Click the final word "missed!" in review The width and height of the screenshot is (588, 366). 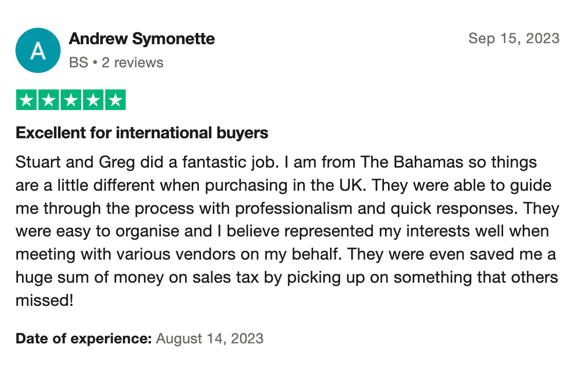(45, 300)
